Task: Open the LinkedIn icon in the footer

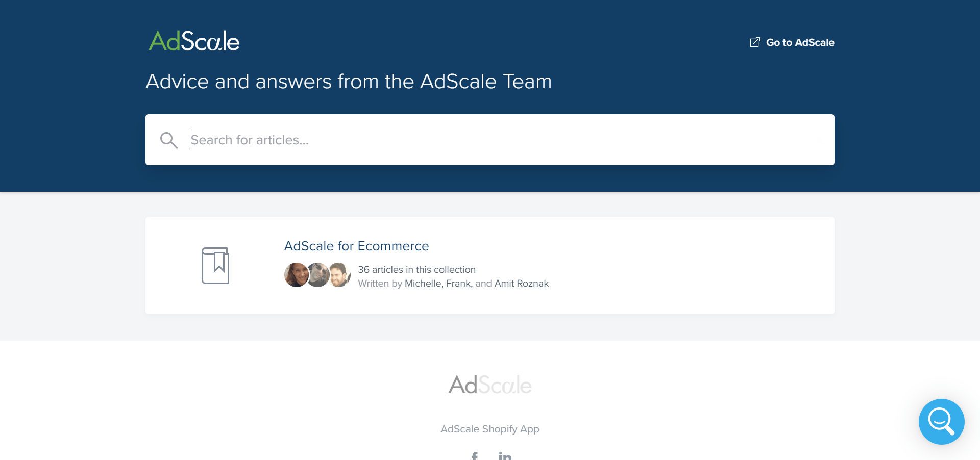Action: click(506, 456)
